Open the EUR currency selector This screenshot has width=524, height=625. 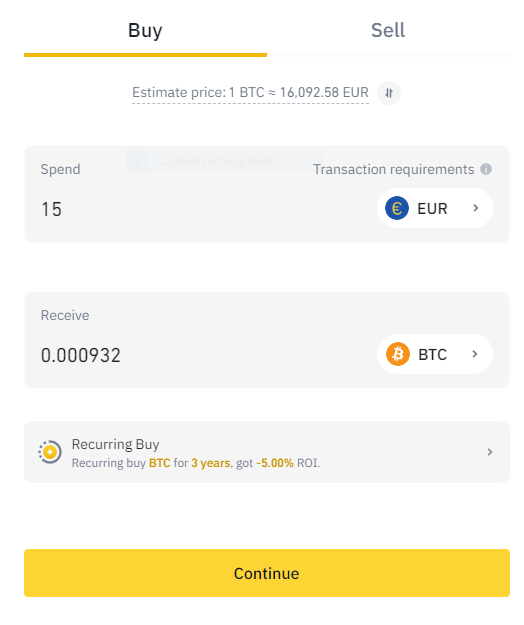(435, 208)
